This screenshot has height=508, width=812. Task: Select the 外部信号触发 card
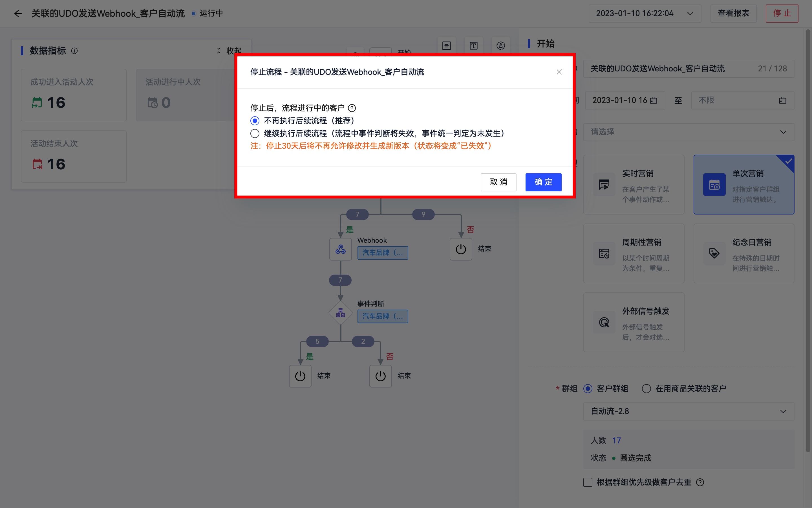click(x=634, y=322)
